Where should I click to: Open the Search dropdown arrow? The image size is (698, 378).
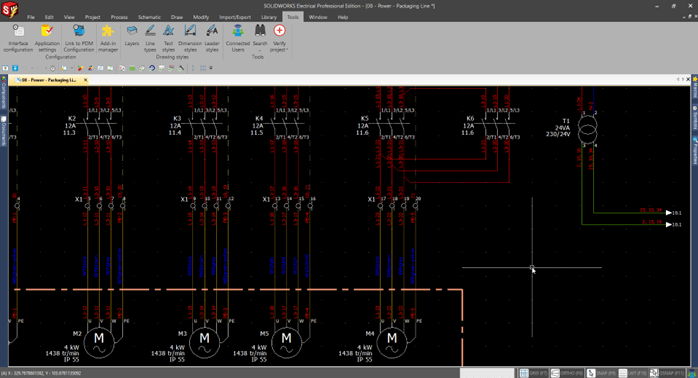click(260, 50)
